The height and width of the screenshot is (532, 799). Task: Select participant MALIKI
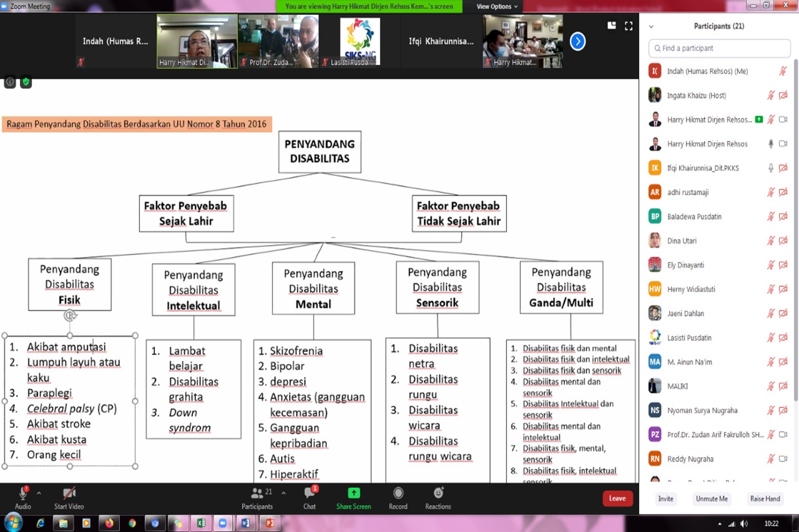718,386
